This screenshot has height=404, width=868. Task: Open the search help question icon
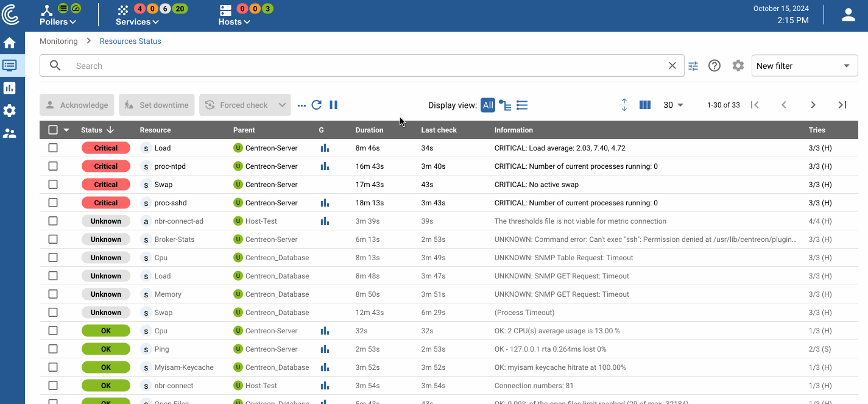[x=715, y=66]
